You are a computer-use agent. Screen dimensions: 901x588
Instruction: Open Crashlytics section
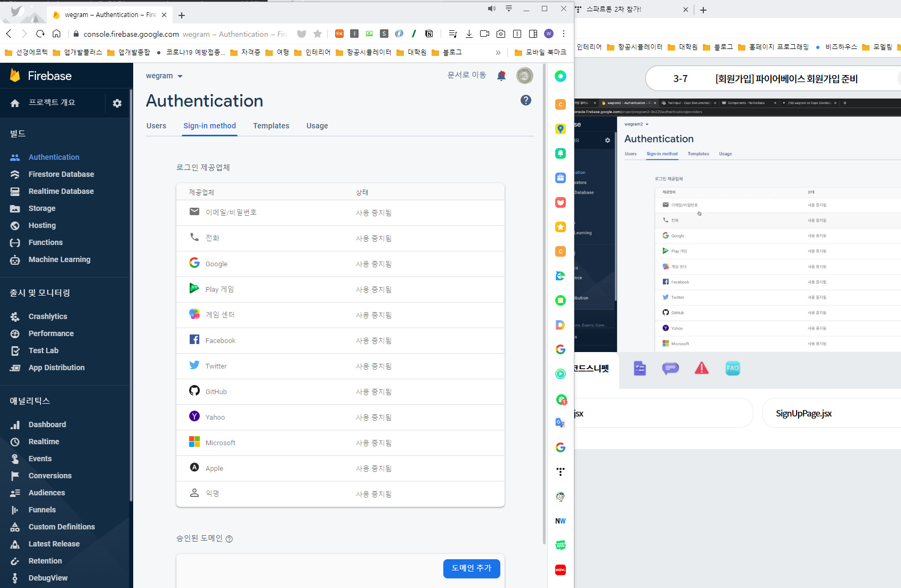click(x=48, y=316)
